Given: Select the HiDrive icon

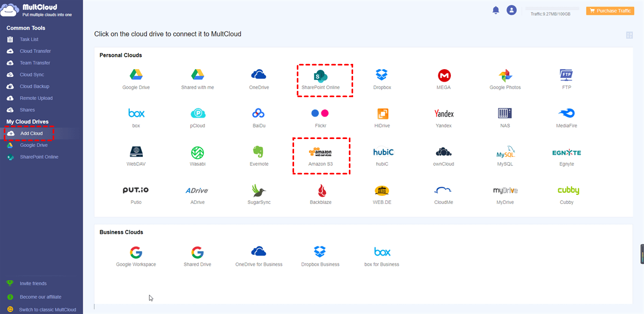Looking at the screenshot, I should pos(382,118).
